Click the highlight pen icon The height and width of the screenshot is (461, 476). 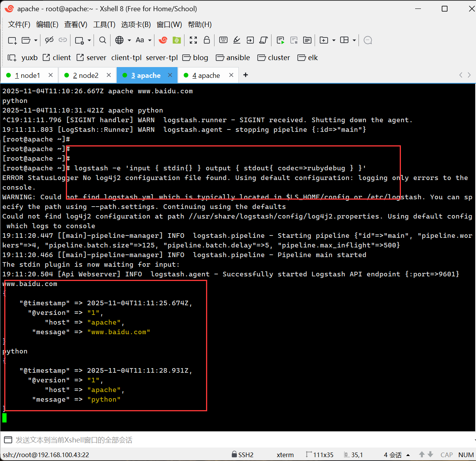[237, 40]
